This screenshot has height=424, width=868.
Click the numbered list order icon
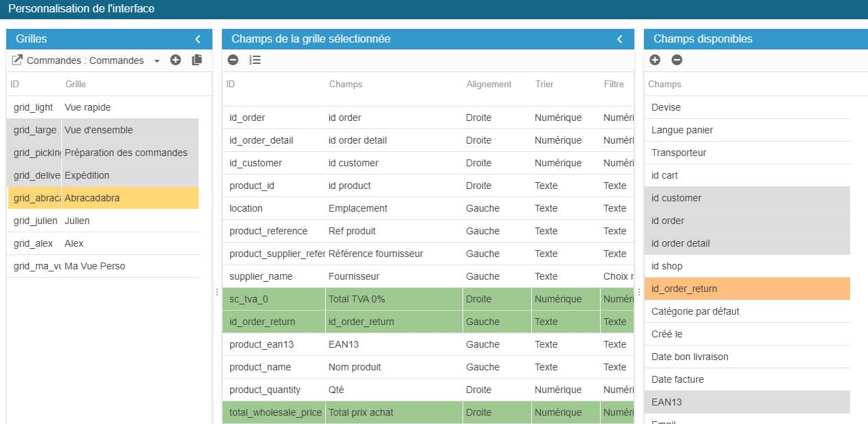click(255, 60)
